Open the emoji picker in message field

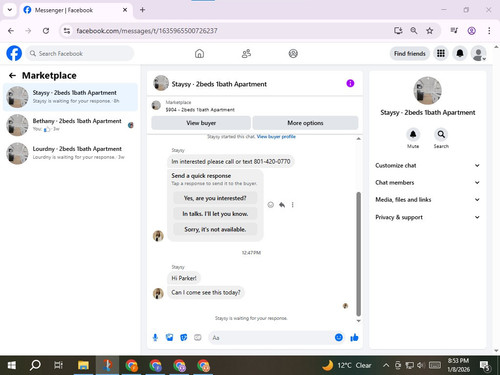click(339, 337)
